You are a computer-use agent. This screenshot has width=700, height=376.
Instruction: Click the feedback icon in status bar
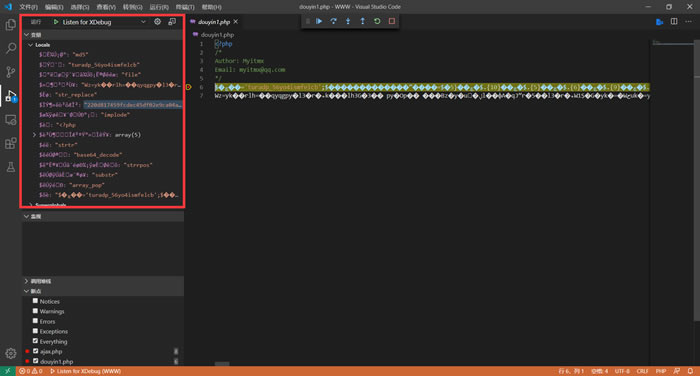click(677, 371)
